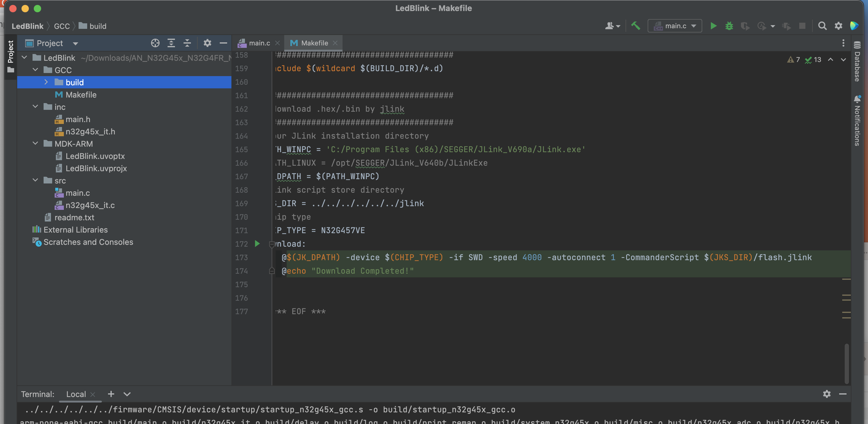Click the Stop square icon
Image resolution: width=868 pixels, height=424 pixels.
[x=802, y=26]
